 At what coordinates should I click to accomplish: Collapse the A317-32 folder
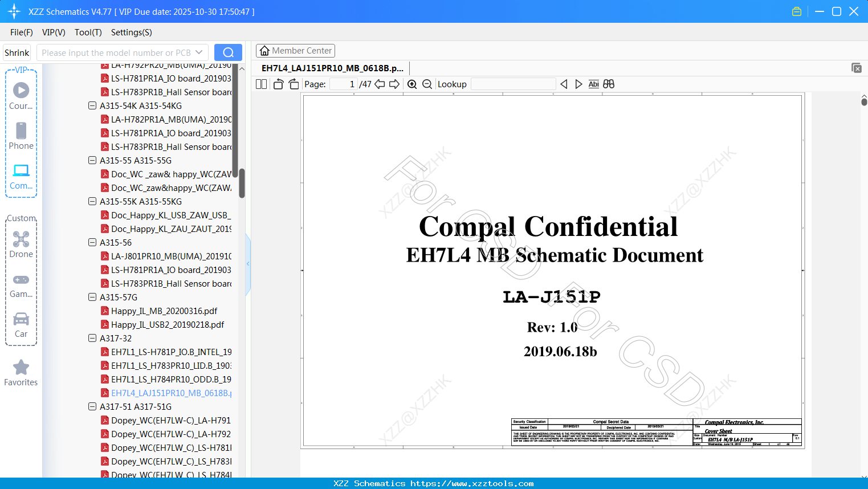pyautogui.click(x=92, y=339)
